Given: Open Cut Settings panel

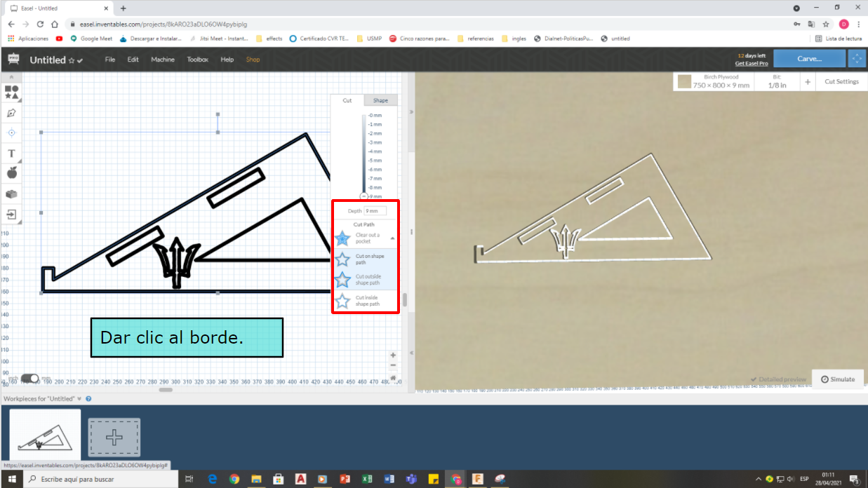Looking at the screenshot, I should click(841, 81).
